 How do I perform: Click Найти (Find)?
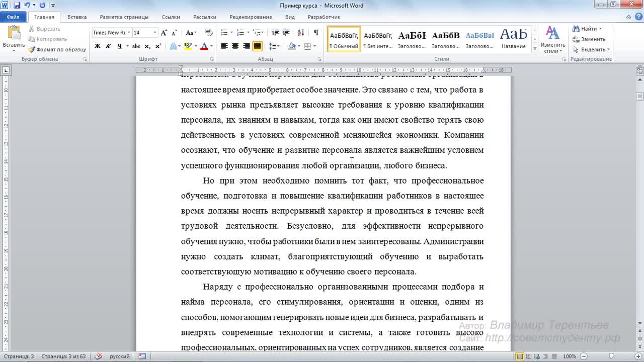point(586,29)
